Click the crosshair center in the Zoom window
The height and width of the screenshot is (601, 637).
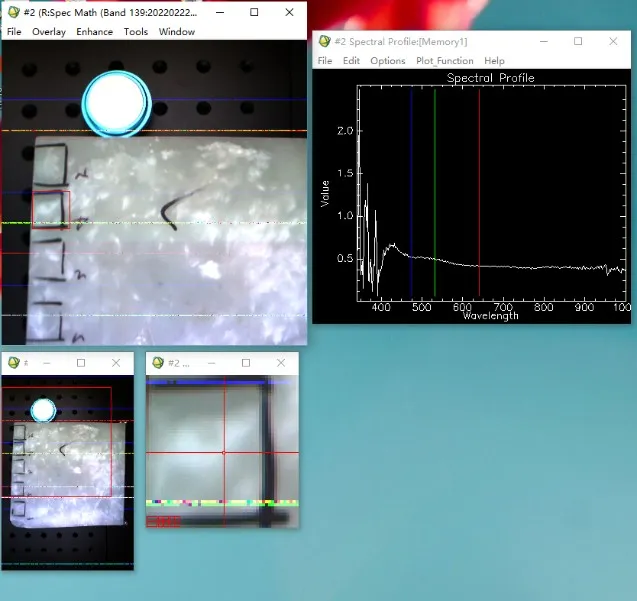(223, 452)
